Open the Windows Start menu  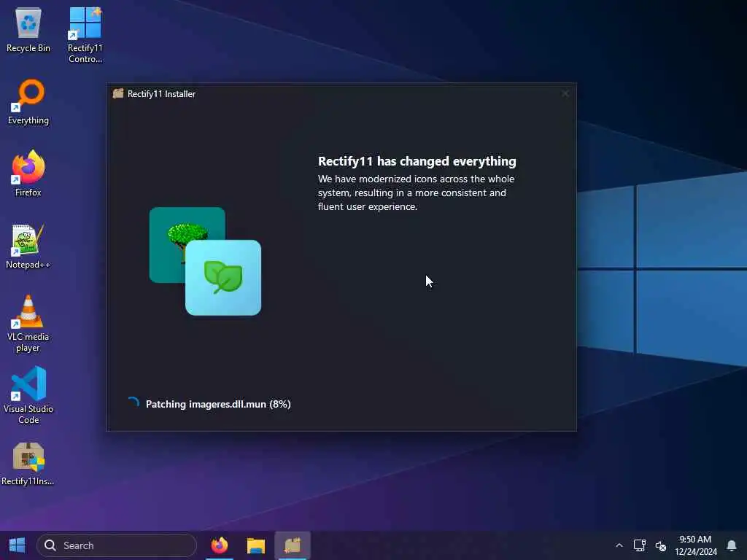[x=18, y=545]
